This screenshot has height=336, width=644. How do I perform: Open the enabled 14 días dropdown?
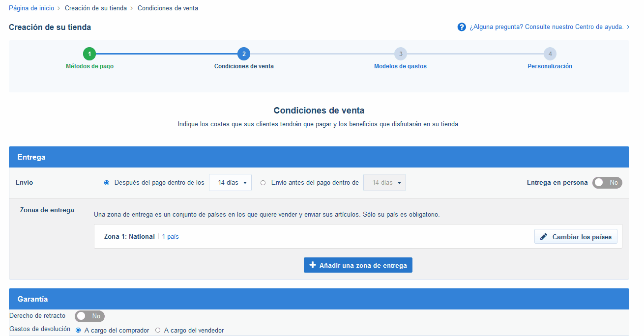[x=231, y=183]
